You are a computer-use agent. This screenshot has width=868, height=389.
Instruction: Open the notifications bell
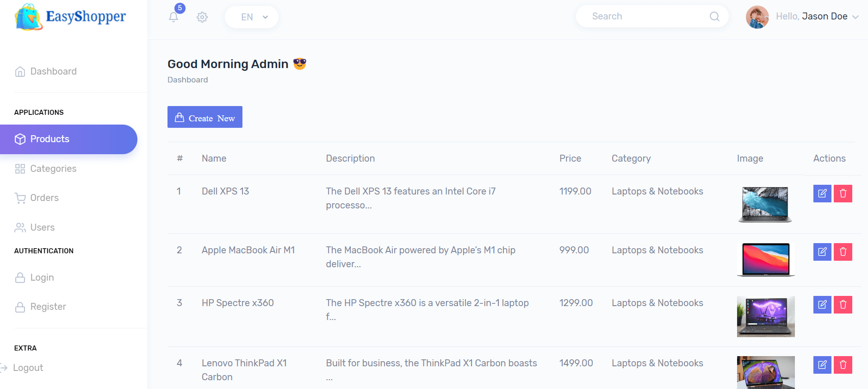tap(174, 17)
